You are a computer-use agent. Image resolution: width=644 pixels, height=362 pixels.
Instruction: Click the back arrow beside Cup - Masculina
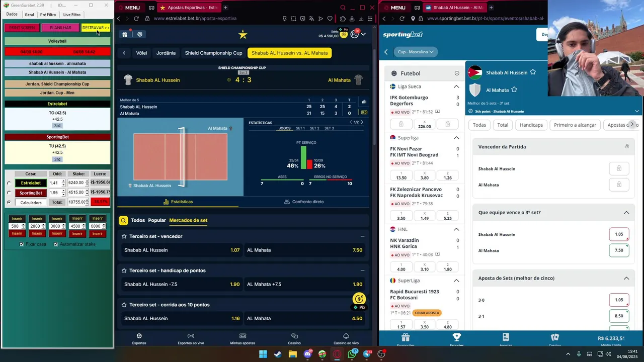(x=386, y=52)
